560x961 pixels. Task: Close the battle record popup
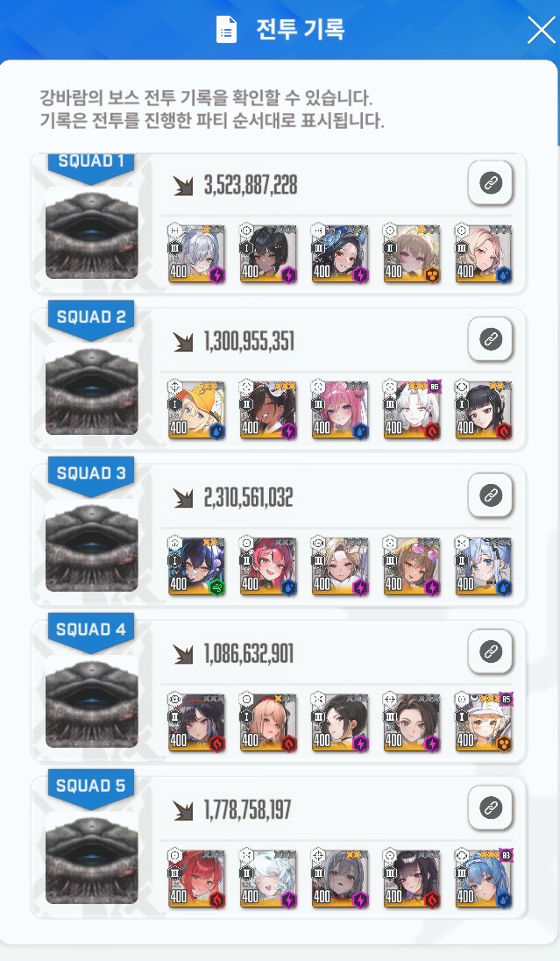tap(541, 30)
